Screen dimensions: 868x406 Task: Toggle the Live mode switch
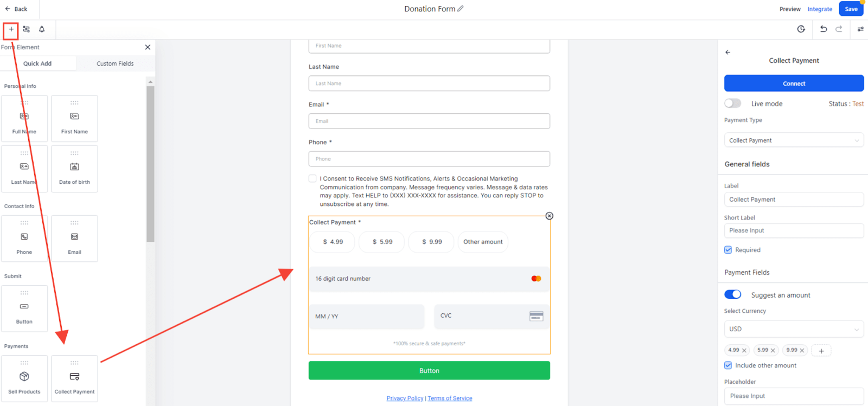[x=732, y=104]
